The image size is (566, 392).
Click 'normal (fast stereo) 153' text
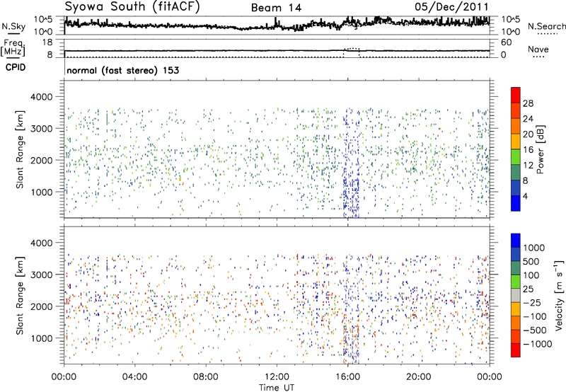click(122, 70)
